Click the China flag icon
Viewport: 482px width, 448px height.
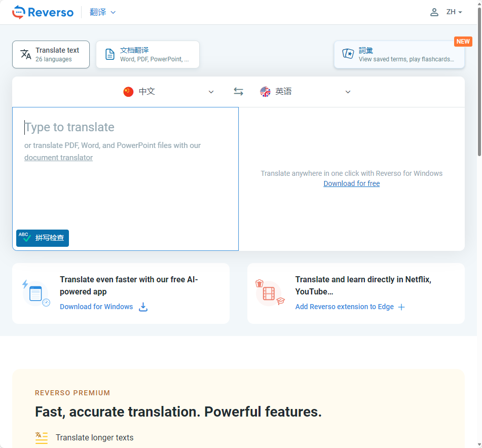tap(128, 92)
